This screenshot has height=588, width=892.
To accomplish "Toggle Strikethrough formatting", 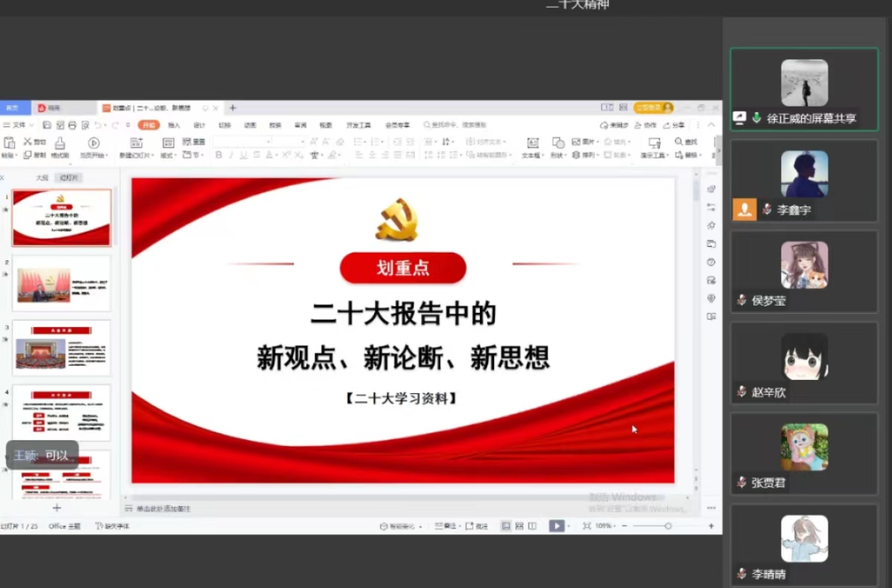I will pos(257,154).
